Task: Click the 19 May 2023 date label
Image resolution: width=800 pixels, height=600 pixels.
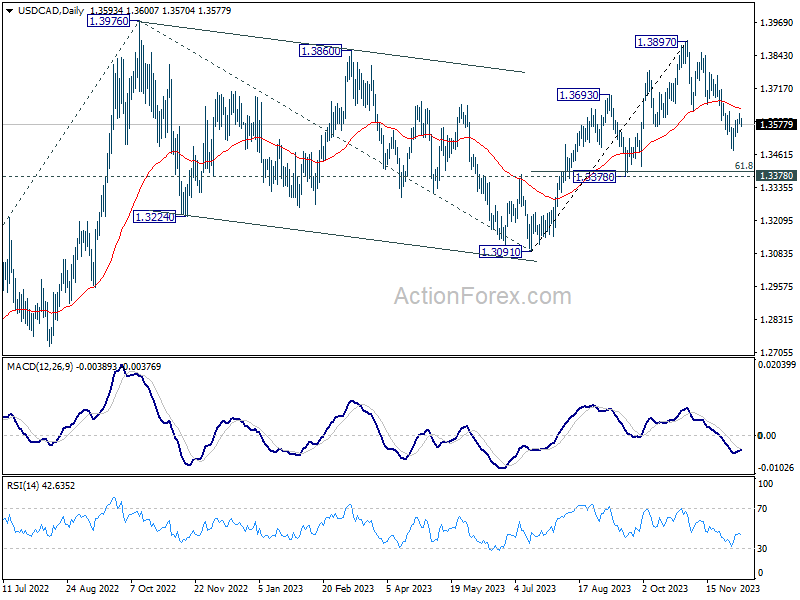Action: coord(477,588)
